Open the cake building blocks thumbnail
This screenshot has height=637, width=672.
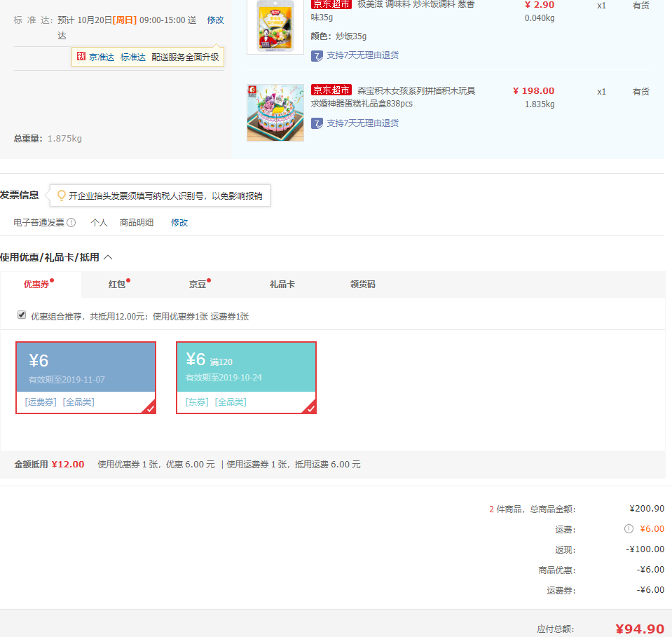pos(275,113)
